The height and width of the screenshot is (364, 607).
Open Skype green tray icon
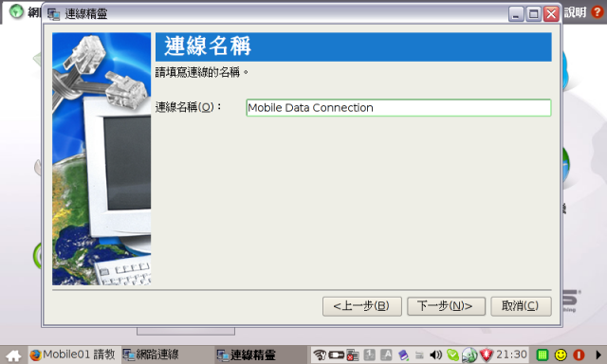click(452, 355)
